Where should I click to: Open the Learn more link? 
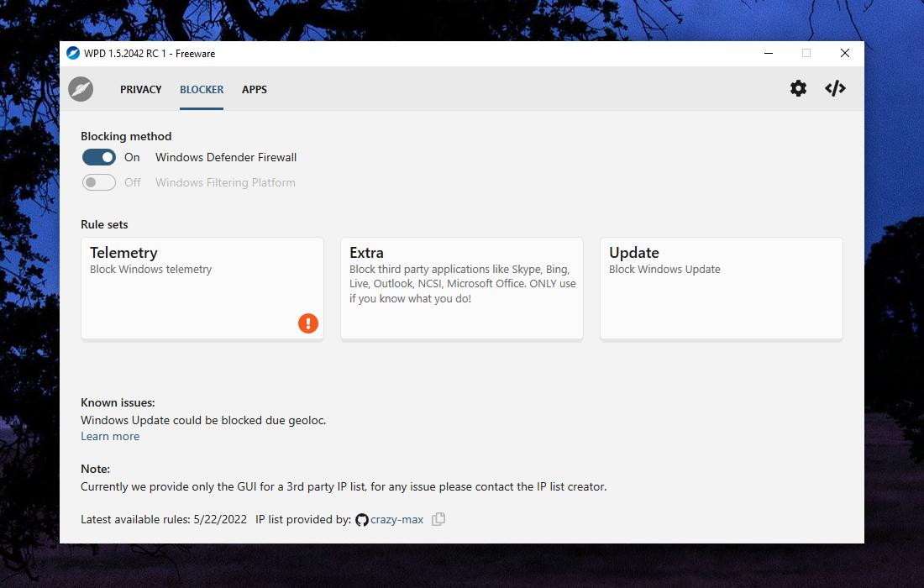(110, 436)
